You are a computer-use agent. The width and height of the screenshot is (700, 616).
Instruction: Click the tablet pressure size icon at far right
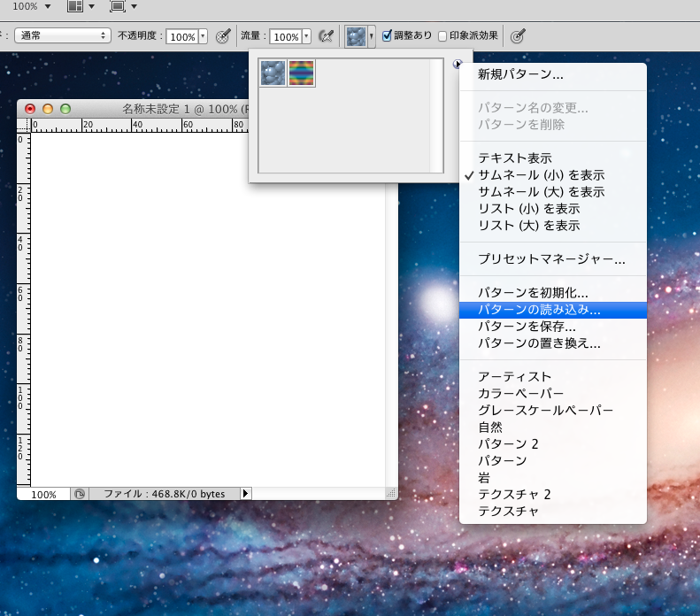(519, 36)
